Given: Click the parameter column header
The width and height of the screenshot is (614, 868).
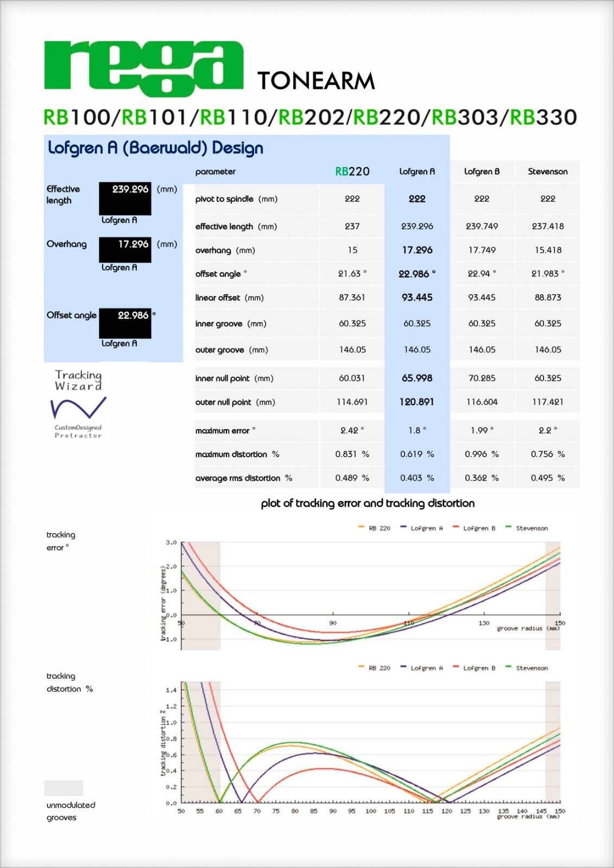Looking at the screenshot, I should [216, 171].
